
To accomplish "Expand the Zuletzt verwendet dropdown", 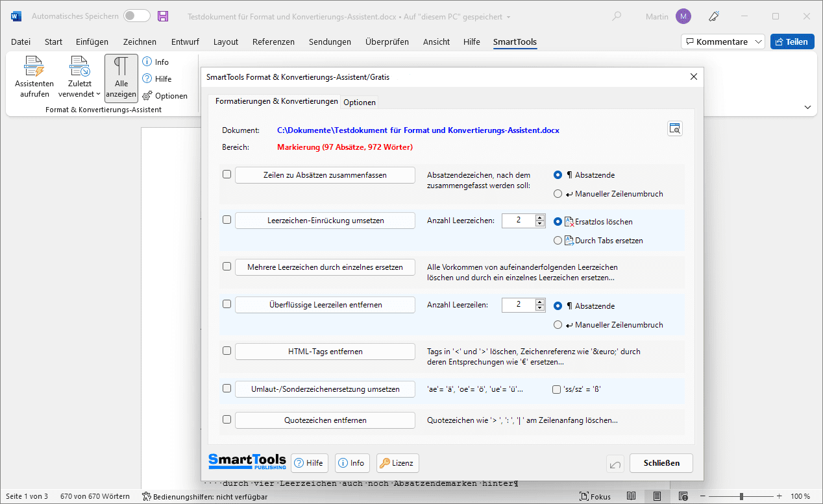I will tap(80, 94).
